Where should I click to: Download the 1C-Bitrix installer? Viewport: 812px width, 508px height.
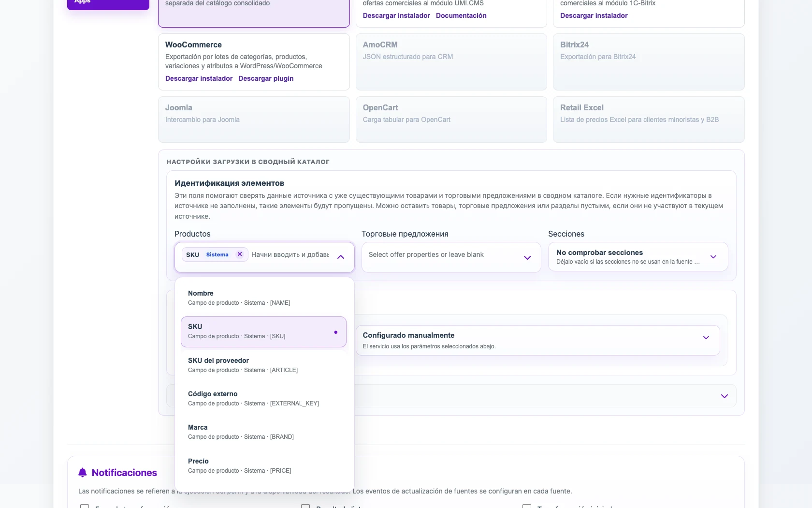[594, 15]
